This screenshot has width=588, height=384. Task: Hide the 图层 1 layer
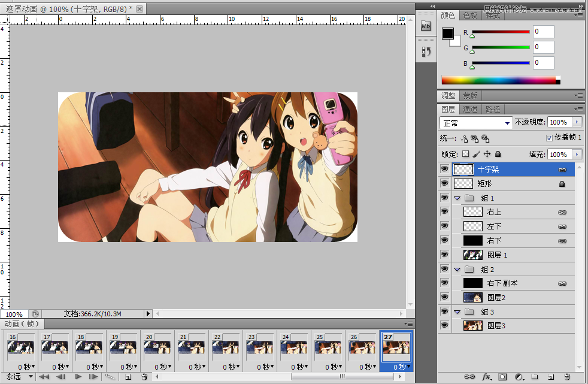[445, 255]
